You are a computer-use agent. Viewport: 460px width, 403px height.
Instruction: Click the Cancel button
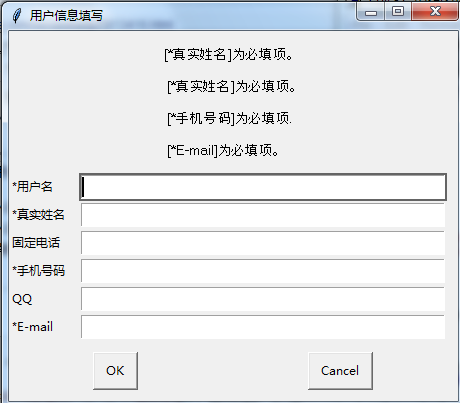(x=340, y=371)
